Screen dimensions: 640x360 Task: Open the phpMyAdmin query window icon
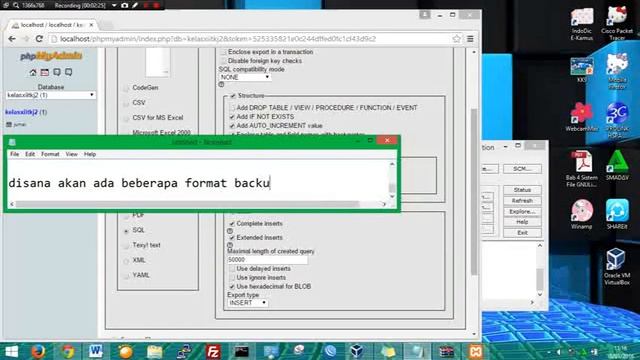pos(45,72)
